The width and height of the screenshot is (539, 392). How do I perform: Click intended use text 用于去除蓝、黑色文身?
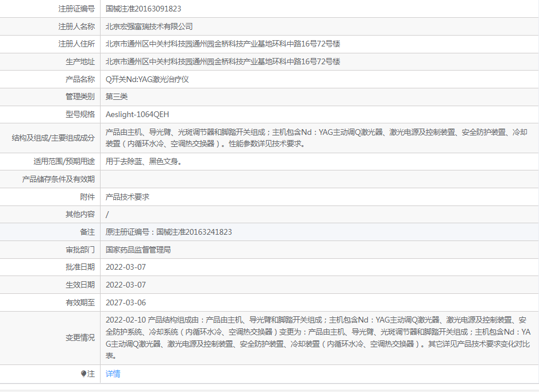(x=144, y=161)
